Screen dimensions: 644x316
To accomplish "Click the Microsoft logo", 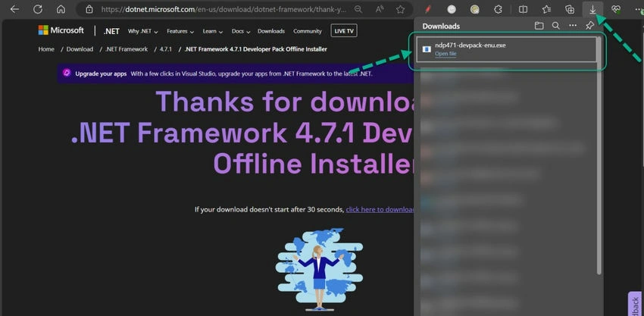I will 61,30.
